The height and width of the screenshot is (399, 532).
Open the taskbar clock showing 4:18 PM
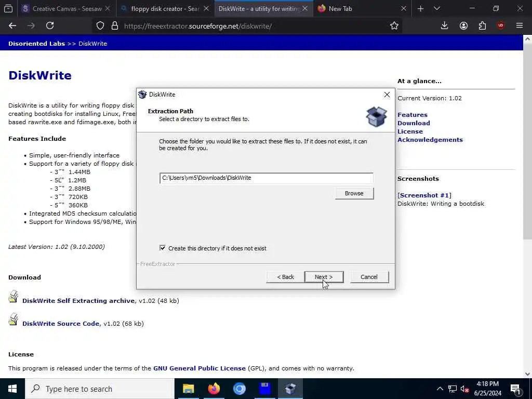click(487, 389)
